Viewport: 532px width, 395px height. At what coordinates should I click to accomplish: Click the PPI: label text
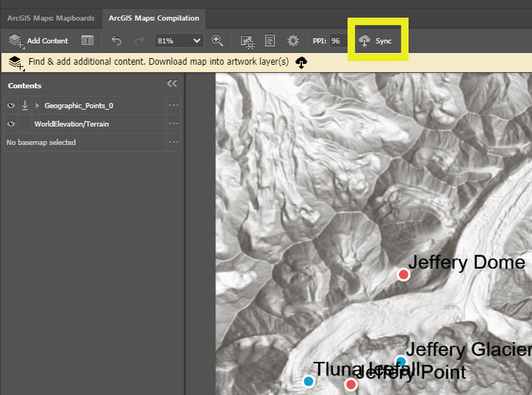pyautogui.click(x=319, y=41)
